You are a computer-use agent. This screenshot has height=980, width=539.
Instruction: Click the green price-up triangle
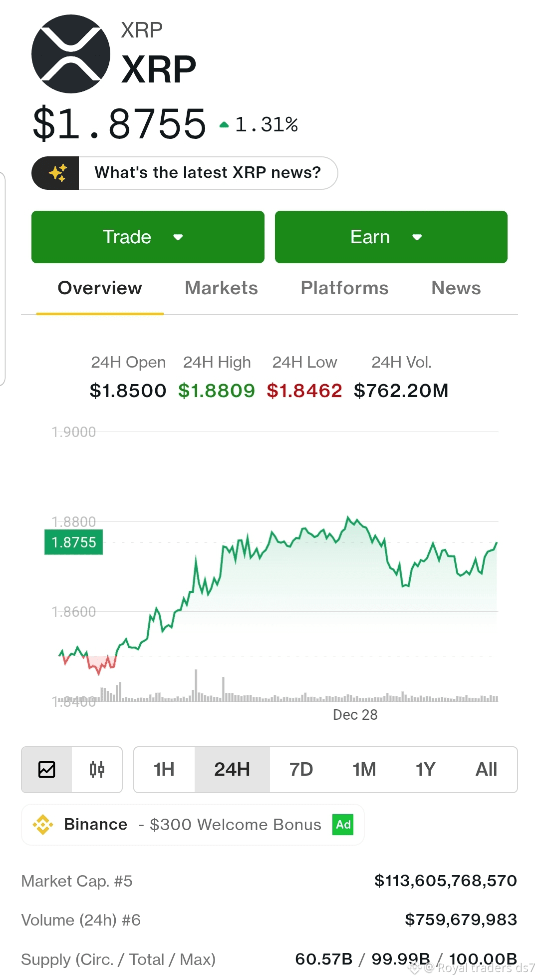(224, 125)
